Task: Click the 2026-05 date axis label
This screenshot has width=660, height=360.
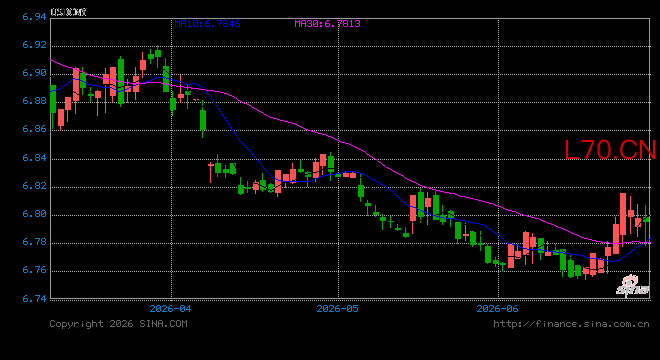Action: [x=338, y=309]
